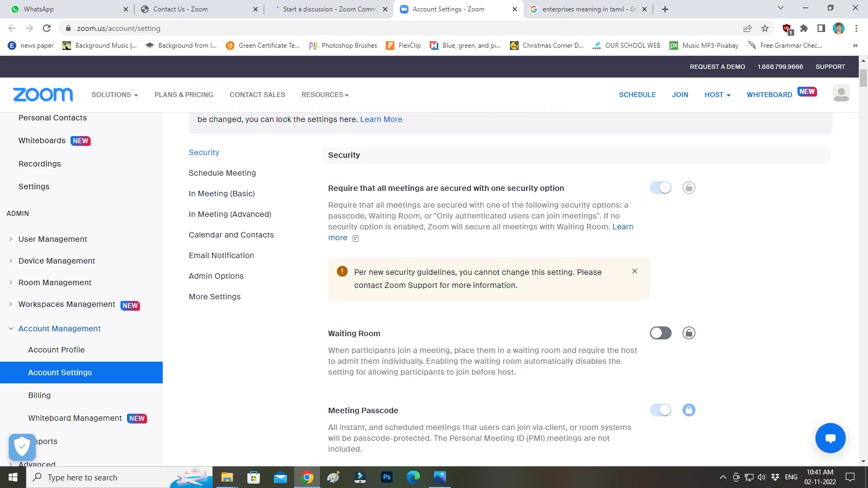The image size is (868, 488).
Task: Open the Resources dropdown menu
Action: (x=325, y=94)
